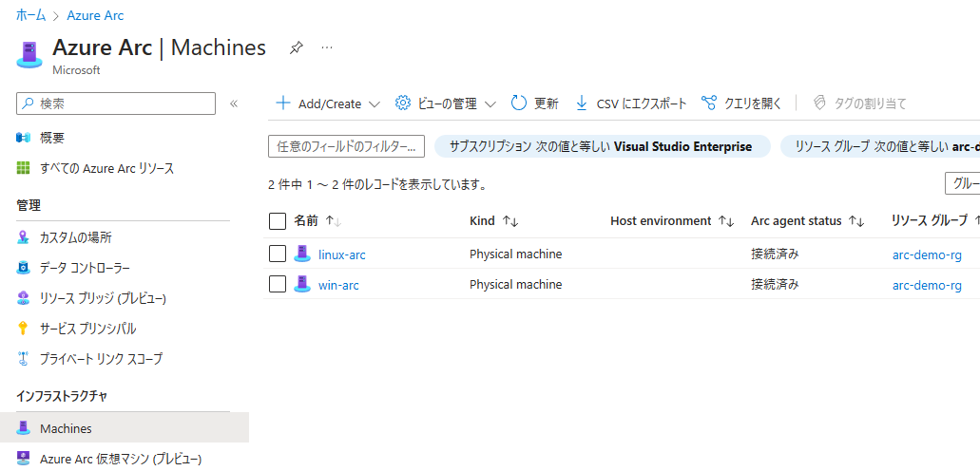Click 接続済み status in win-arc row
The image size is (980, 471).
(775, 284)
